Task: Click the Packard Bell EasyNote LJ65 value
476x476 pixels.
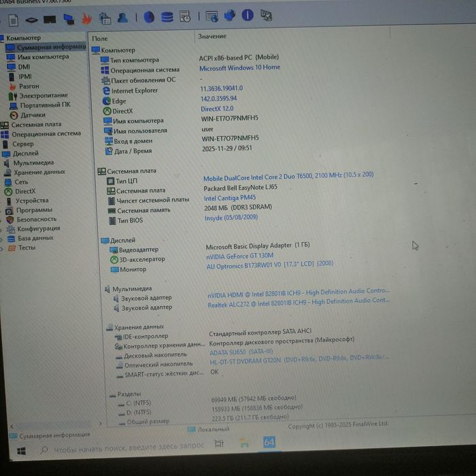Action: 241,188
